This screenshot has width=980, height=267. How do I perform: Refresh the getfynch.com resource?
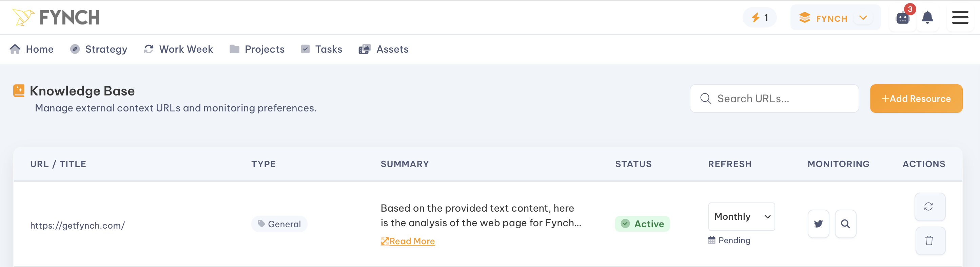(930, 207)
